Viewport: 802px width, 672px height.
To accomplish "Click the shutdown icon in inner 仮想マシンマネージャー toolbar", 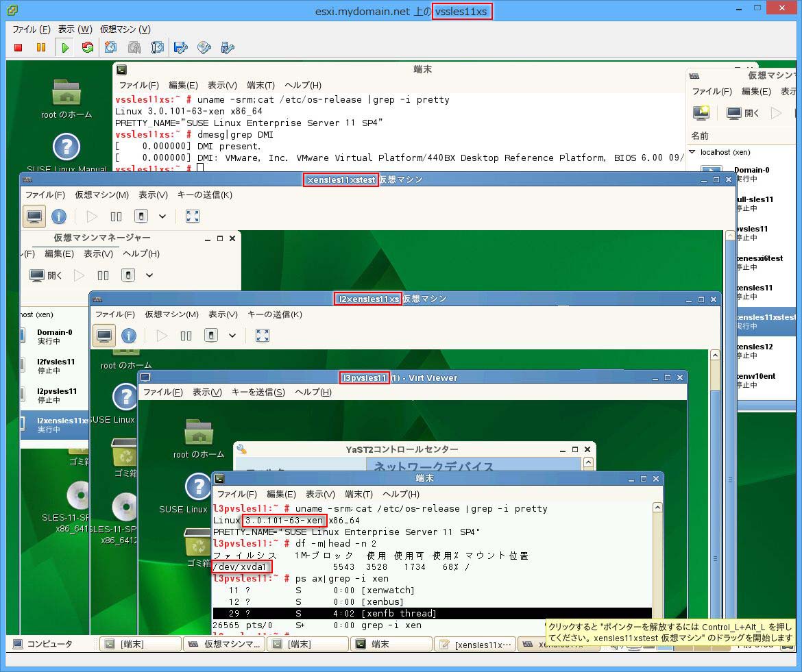I will click(x=128, y=275).
